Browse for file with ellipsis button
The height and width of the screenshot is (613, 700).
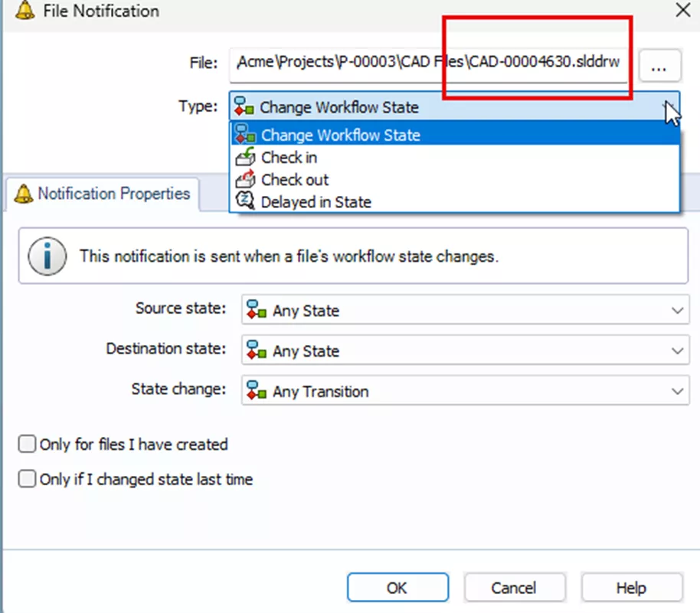point(659,66)
